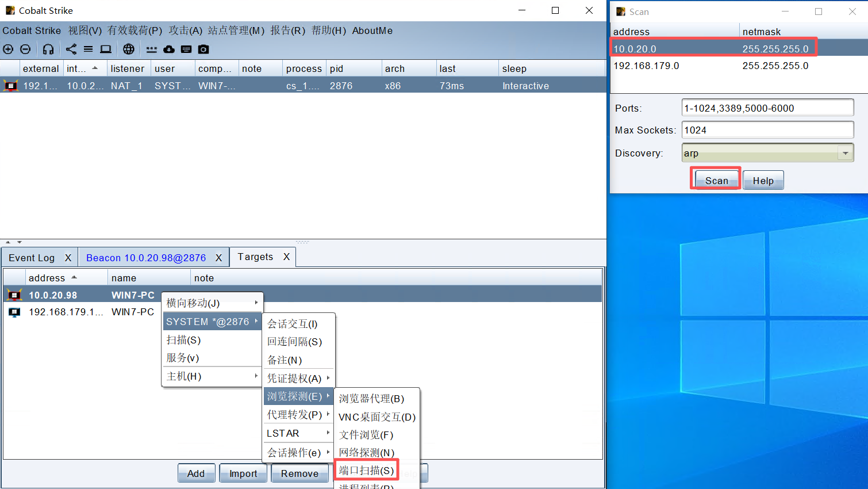This screenshot has height=489, width=868.
Task: Open the 视图(V) menu
Action: coord(85,30)
